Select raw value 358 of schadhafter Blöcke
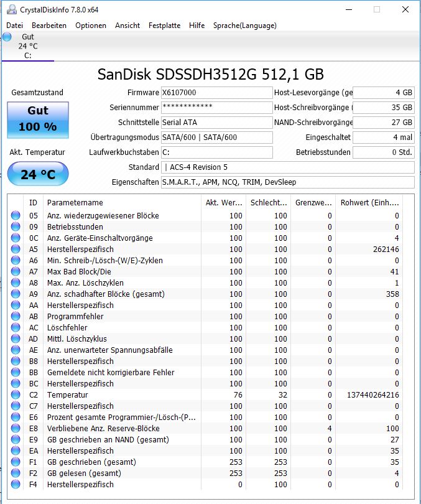 pyautogui.click(x=392, y=294)
